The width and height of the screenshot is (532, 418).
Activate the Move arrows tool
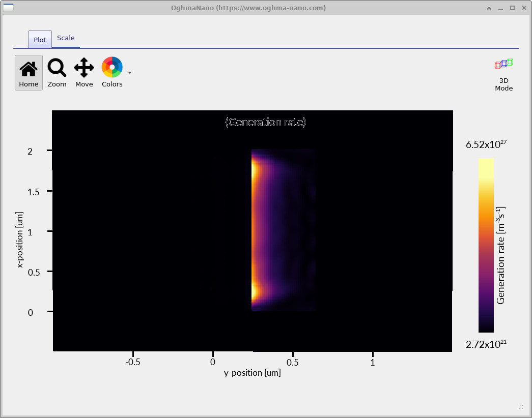[x=84, y=73]
